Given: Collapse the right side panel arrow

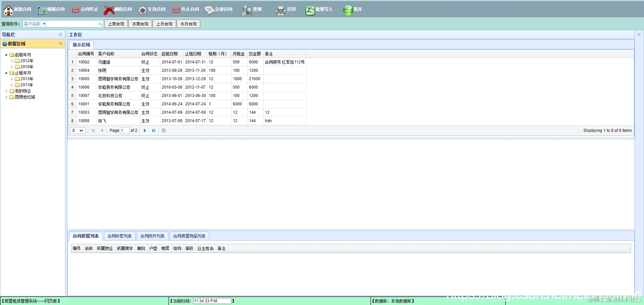Looking at the screenshot, I should [x=639, y=35].
